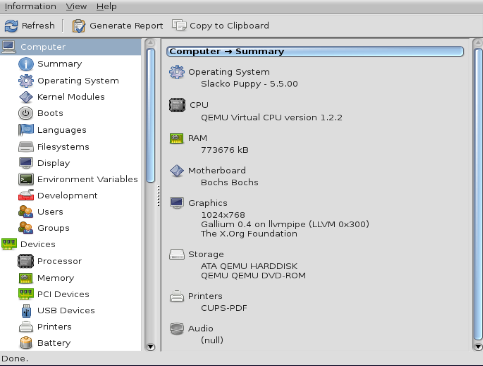
Task: Click Generate Report button text
Action: pos(126,26)
